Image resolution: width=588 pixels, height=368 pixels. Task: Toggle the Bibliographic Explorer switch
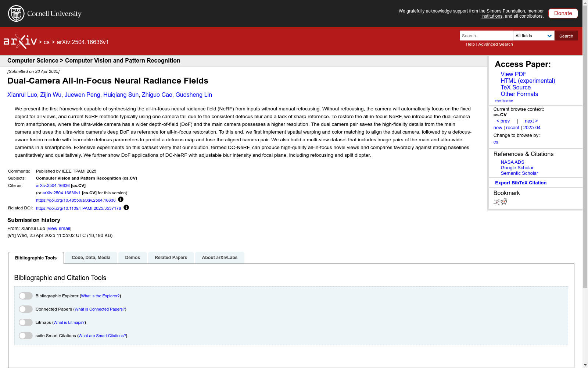tap(26, 296)
